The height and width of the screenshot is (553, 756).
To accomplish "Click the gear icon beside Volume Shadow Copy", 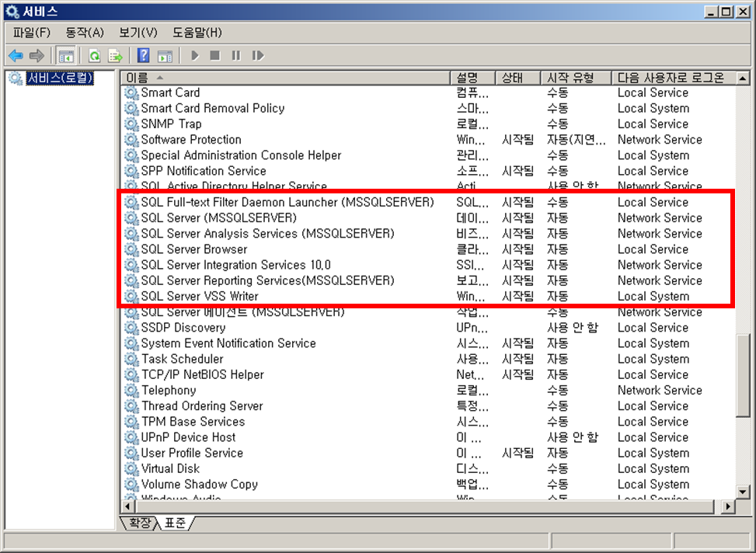I will [x=131, y=485].
